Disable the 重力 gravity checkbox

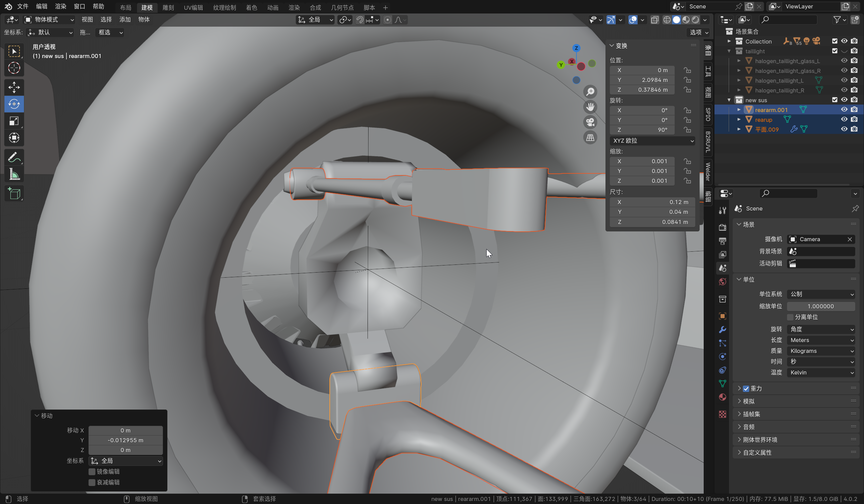pyautogui.click(x=746, y=389)
